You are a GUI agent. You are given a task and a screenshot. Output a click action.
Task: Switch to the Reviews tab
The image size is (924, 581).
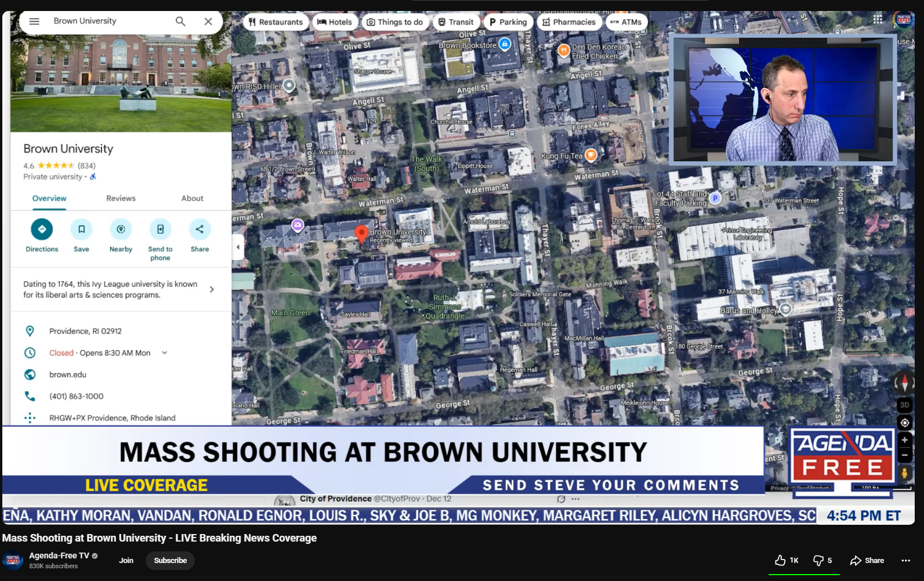[x=121, y=198]
